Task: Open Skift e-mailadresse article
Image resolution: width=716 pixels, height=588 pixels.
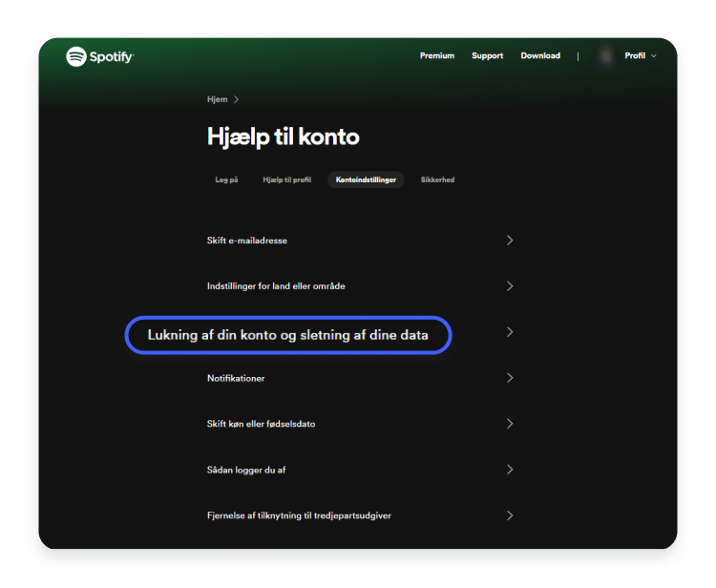Action: (x=247, y=241)
